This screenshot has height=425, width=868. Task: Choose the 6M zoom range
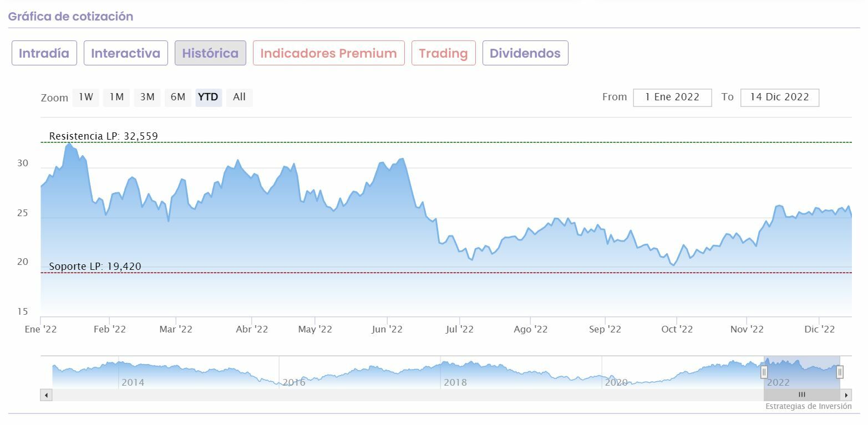(178, 98)
